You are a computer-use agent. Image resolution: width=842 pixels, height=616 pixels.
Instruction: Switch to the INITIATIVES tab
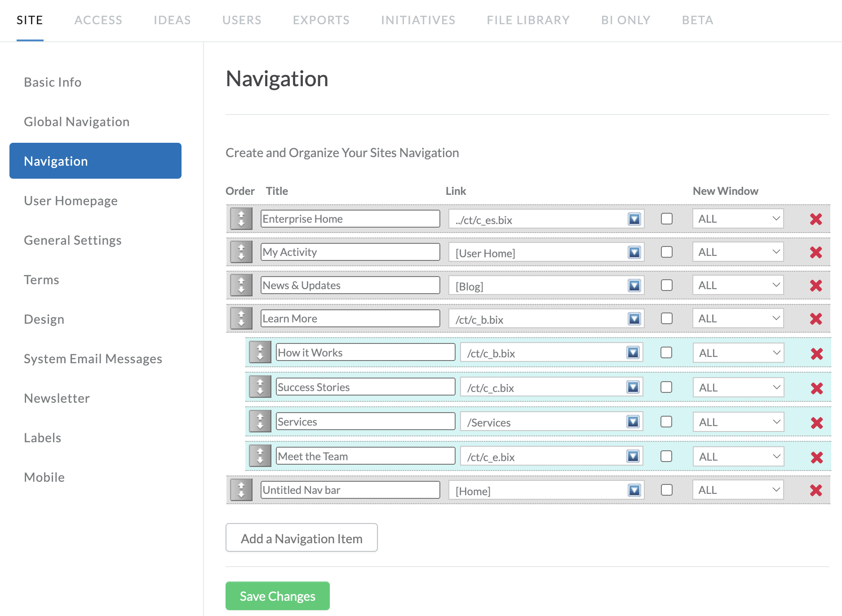pos(418,20)
